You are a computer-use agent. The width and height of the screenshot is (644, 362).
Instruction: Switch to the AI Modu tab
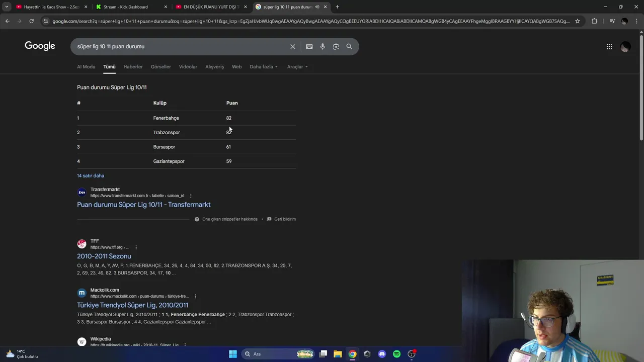pyautogui.click(x=86, y=67)
